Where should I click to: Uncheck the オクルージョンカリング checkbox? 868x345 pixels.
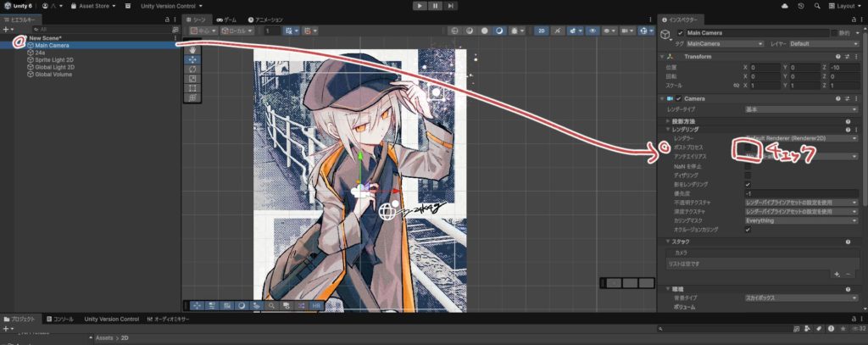click(748, 230)
